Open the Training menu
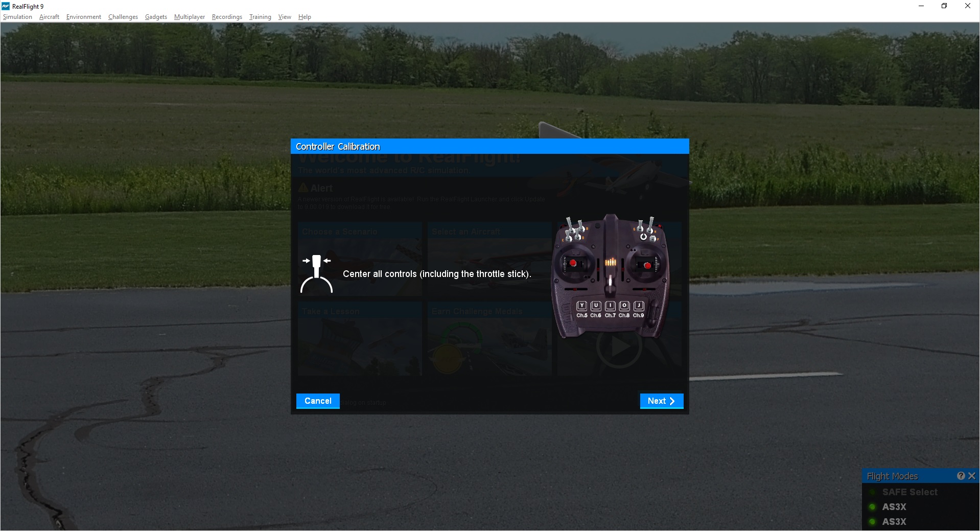 [260, 16]
